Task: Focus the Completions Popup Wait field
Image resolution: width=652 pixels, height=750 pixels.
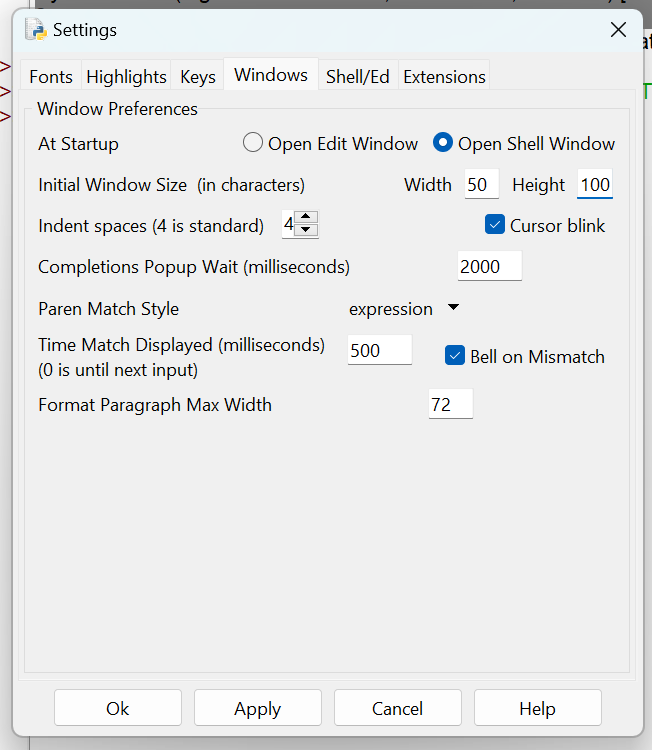Action: tap(489, 267)
